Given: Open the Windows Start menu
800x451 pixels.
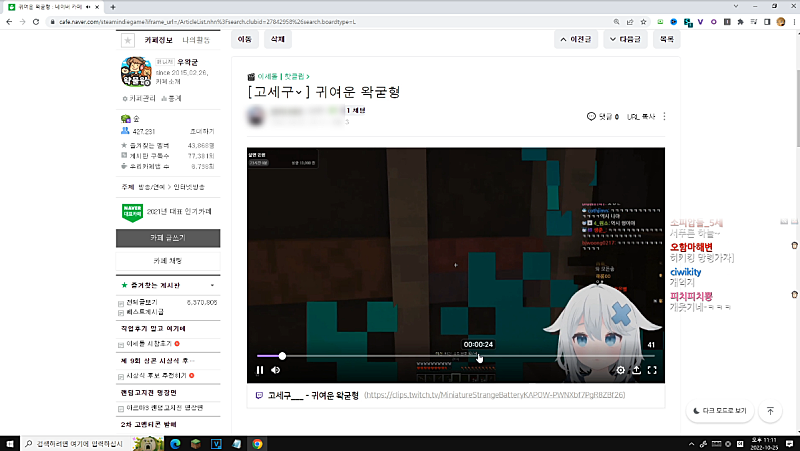Looking at the screenshot, I should (x=10, y=444).
